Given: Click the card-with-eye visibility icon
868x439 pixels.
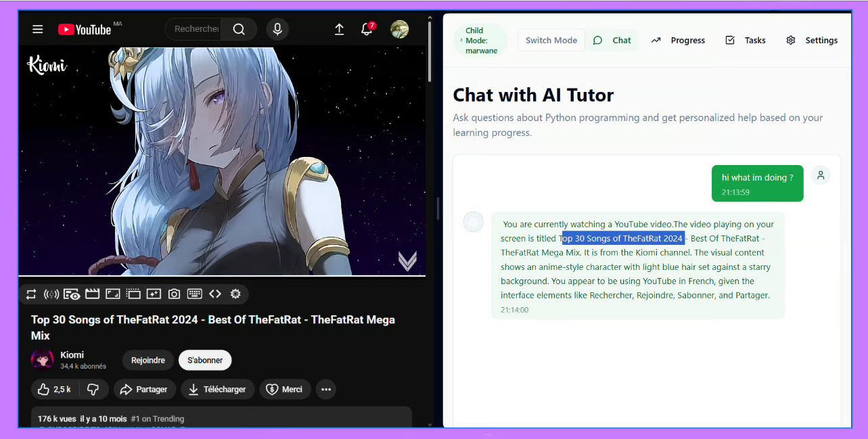Looking at the screenshot, I should pyautogui.click(x=72, y=294).
